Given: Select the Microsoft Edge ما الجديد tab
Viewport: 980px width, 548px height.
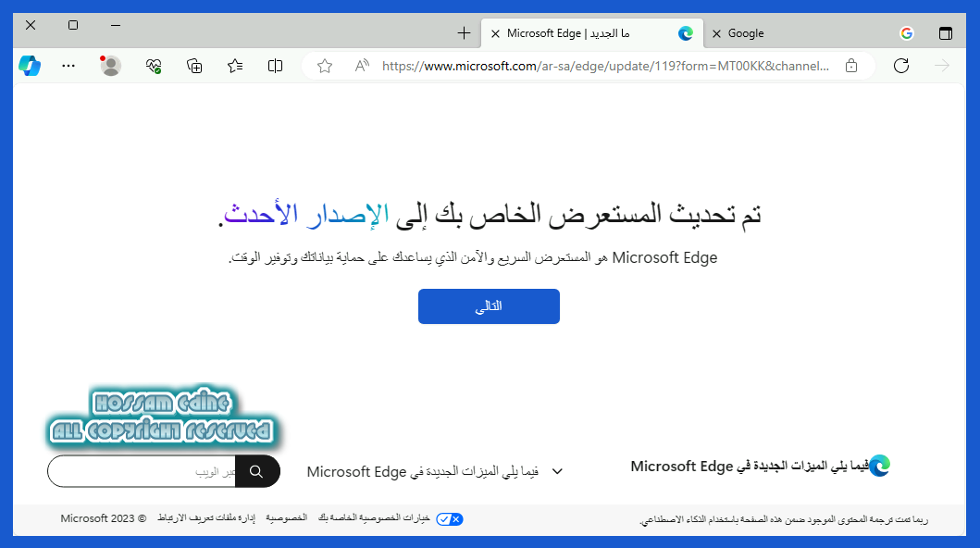Looking at the screenshot, I should pos(592,33).
